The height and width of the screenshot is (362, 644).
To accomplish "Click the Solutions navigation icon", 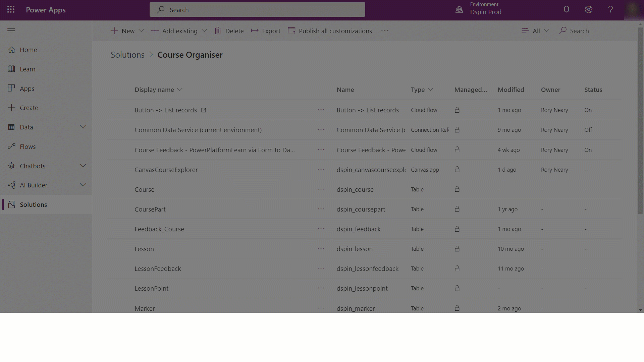I will (11, 204).
